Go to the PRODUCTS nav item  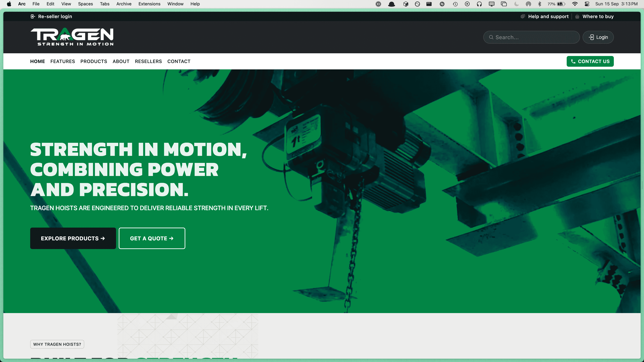coord(94,61)
